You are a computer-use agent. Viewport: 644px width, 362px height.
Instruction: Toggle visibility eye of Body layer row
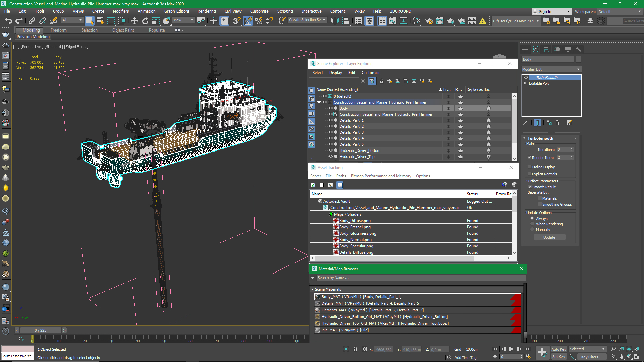(330, 108)
